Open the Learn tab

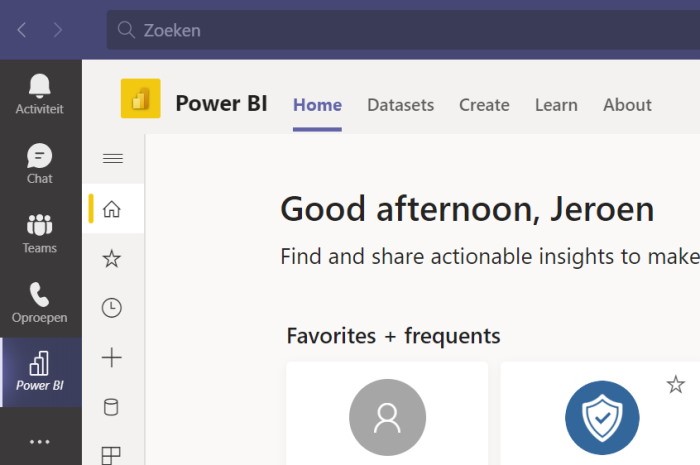[556, 105]
